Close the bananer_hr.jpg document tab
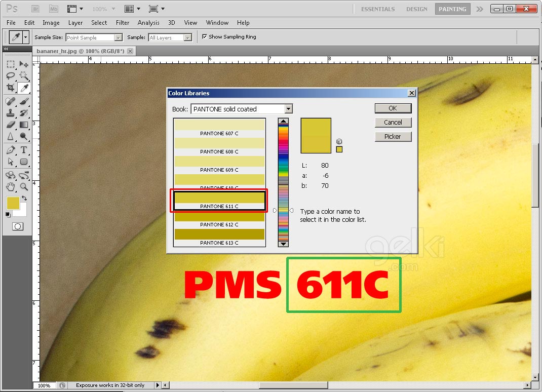542x392 pixels. click(130, 51)
